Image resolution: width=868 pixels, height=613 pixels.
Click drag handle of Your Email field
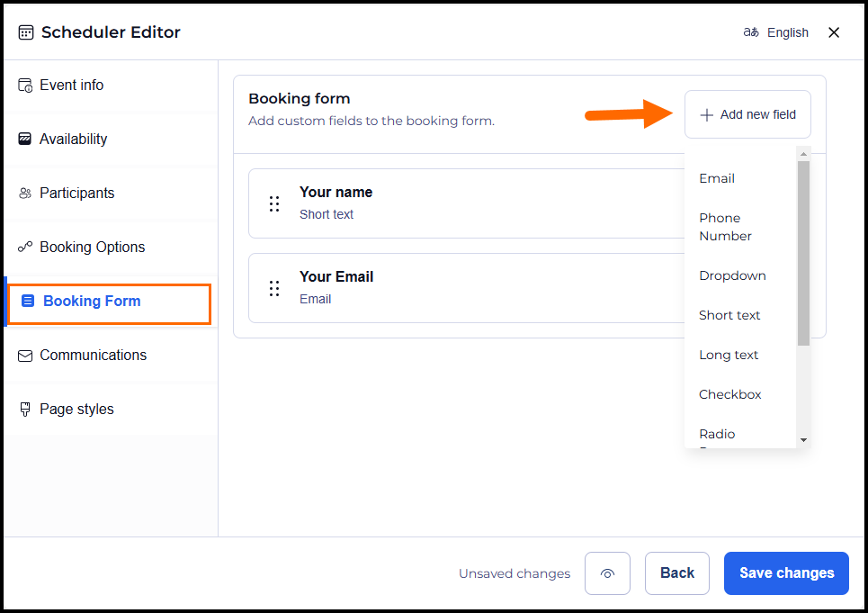point(274,289)
